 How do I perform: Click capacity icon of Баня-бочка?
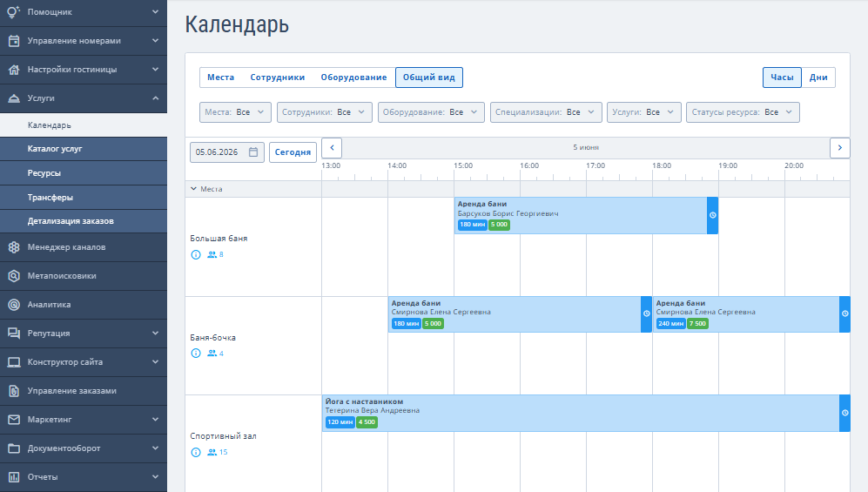point(212,353)
